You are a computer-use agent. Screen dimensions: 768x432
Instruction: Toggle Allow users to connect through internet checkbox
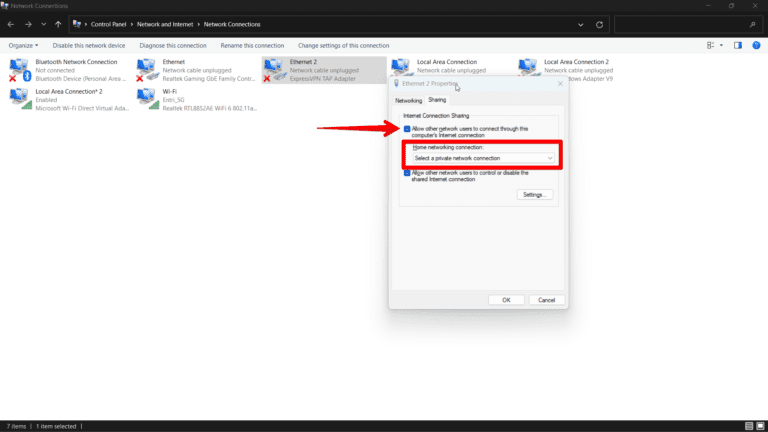coord(407,129)
